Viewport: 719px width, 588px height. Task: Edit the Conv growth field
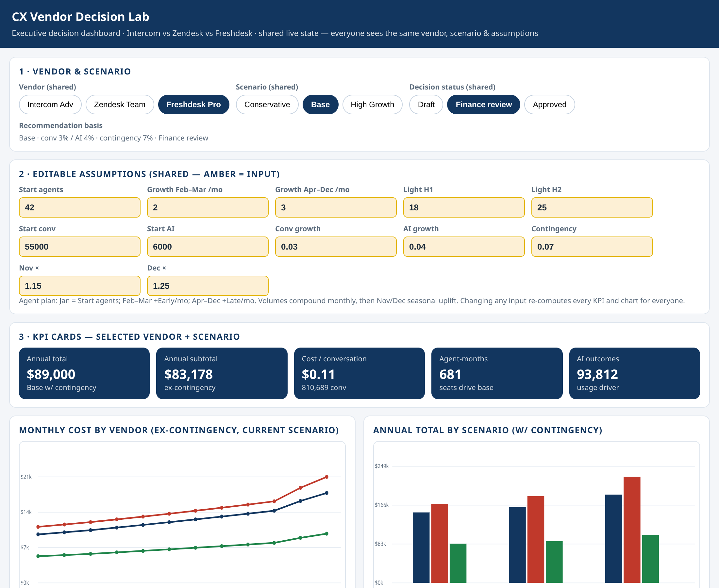click(x=336, y=247)
